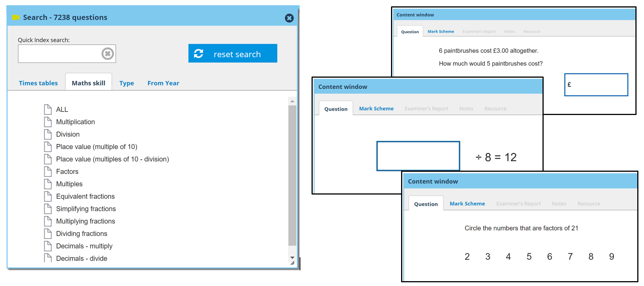Click the document icon next to ALL
This screenshot has width=644, height=286.
point(48,109)
